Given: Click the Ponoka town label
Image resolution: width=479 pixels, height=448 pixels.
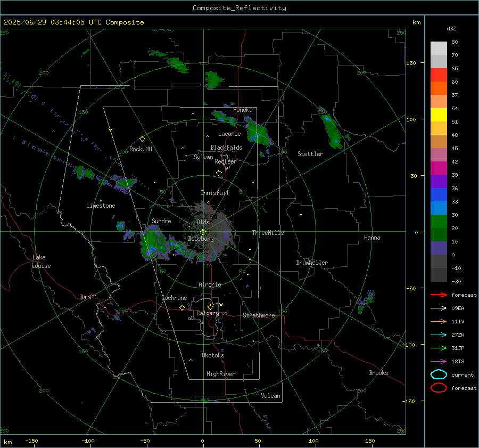Looking at the screenshot, I should pos(243,110).
